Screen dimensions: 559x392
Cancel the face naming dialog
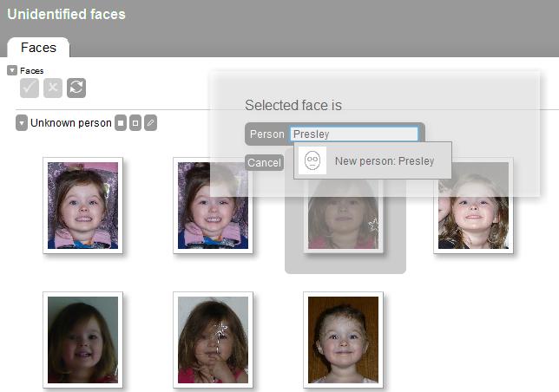[264, 163]
